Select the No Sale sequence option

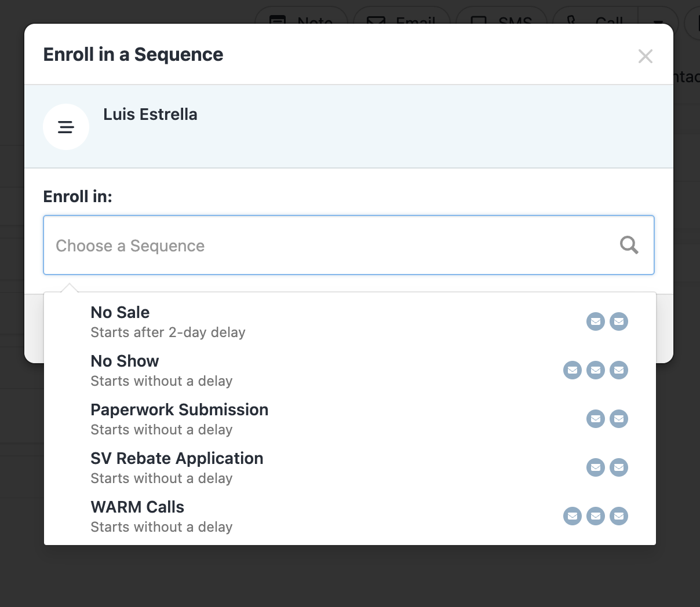coord(168,321)
